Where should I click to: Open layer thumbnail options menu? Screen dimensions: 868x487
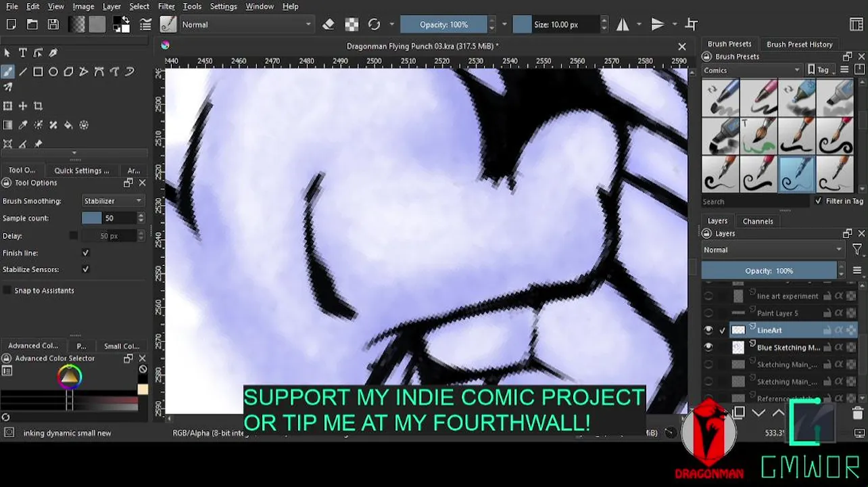[x=857, y=271]
